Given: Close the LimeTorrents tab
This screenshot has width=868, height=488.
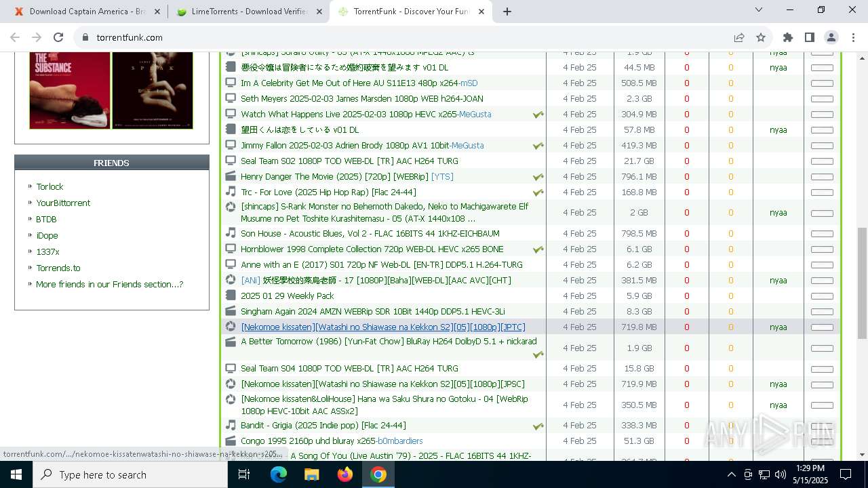Looking at the screenshot, I should point(319,12).
